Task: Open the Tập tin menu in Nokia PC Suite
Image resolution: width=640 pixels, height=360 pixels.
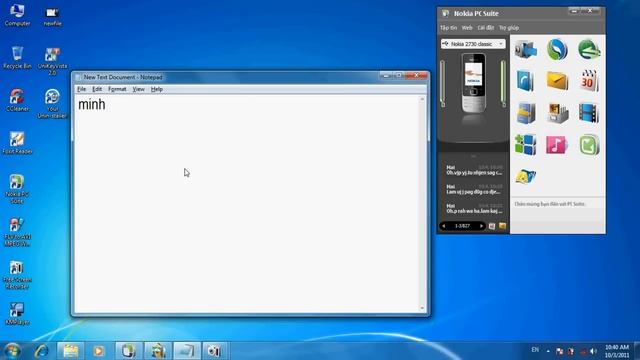Action: [448, 28]
